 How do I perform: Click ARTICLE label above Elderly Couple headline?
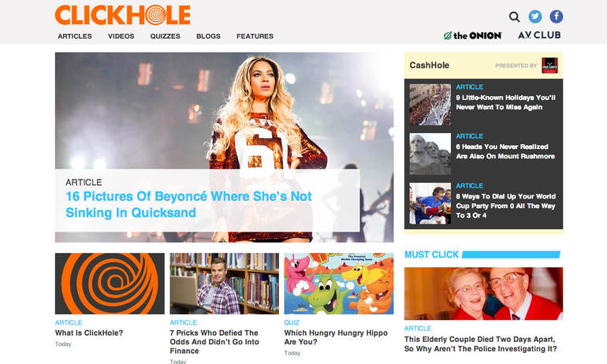tap(418, 328)
